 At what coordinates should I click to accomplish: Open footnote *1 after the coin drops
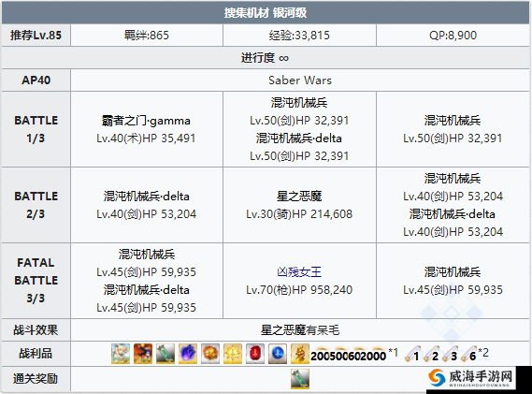click(393, 352)
